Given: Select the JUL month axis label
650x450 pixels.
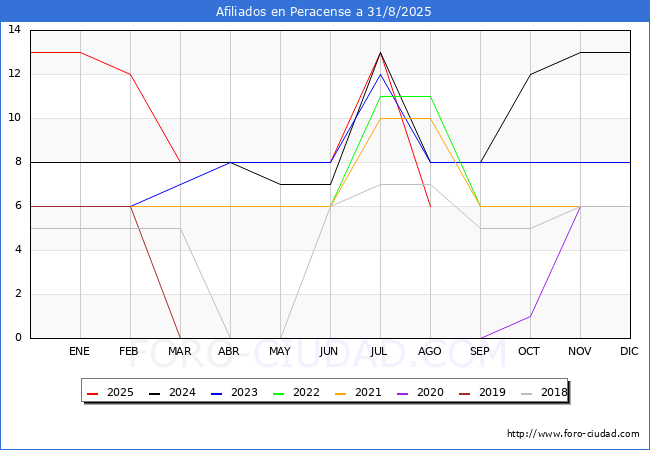Looking at the screenshot, I should coord(380,352).
